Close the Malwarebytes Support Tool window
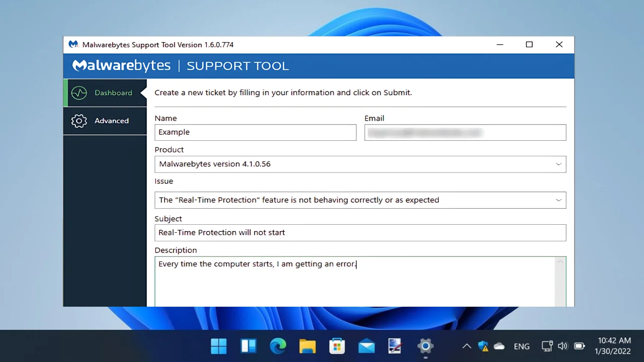 click(559, 45)
